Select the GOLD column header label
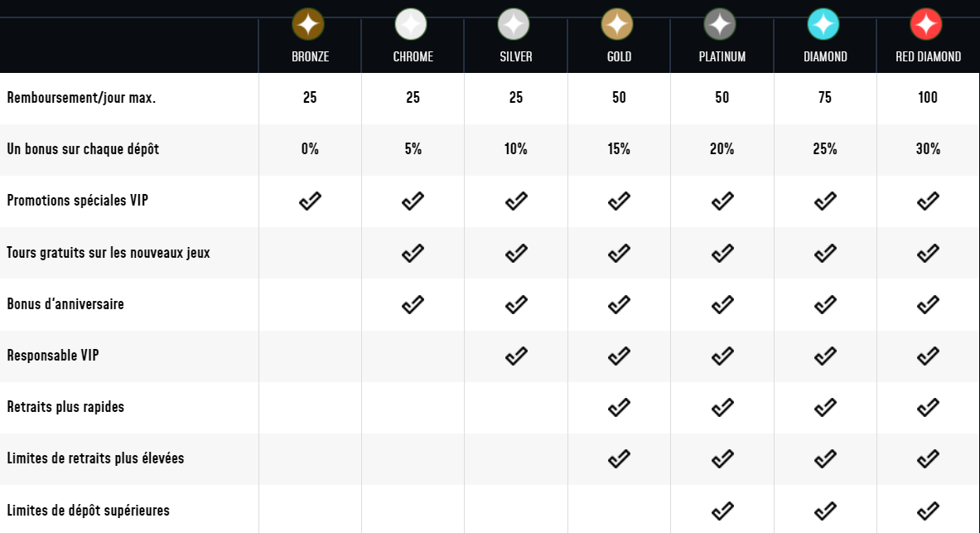The width and height of the screenshot is (980, 533). 619,56
